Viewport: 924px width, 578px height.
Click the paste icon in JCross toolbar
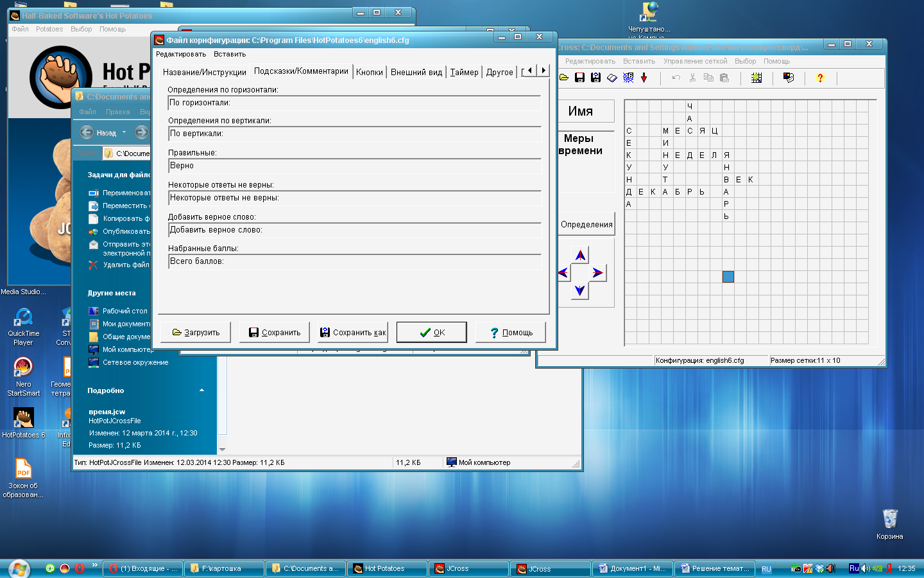tap(724, 78)
